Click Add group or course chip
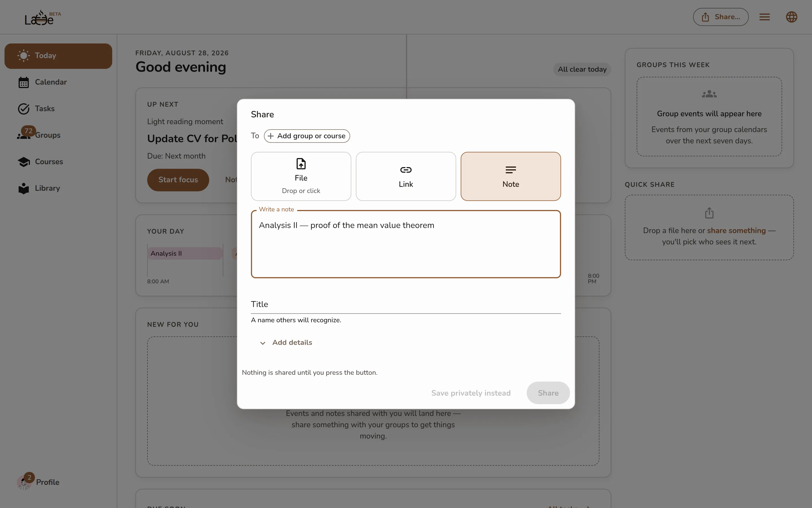Screen dimensions: 812x508 coord(307,136)
